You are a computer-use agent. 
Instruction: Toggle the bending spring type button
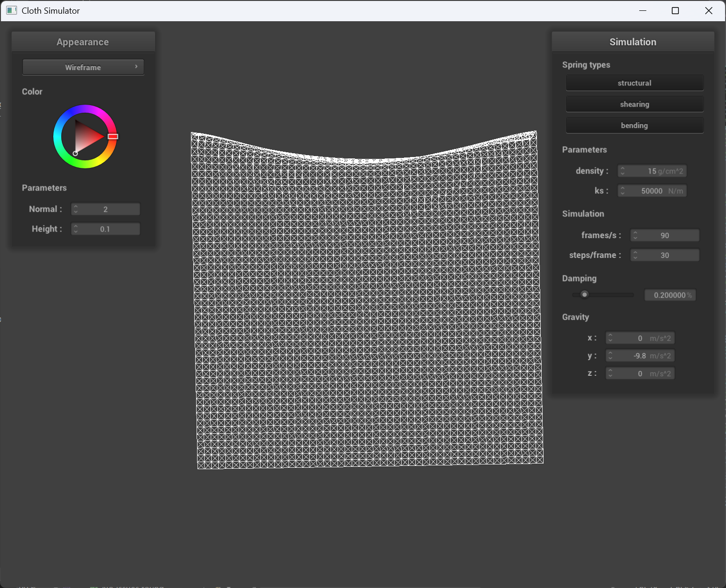point(635,125)
